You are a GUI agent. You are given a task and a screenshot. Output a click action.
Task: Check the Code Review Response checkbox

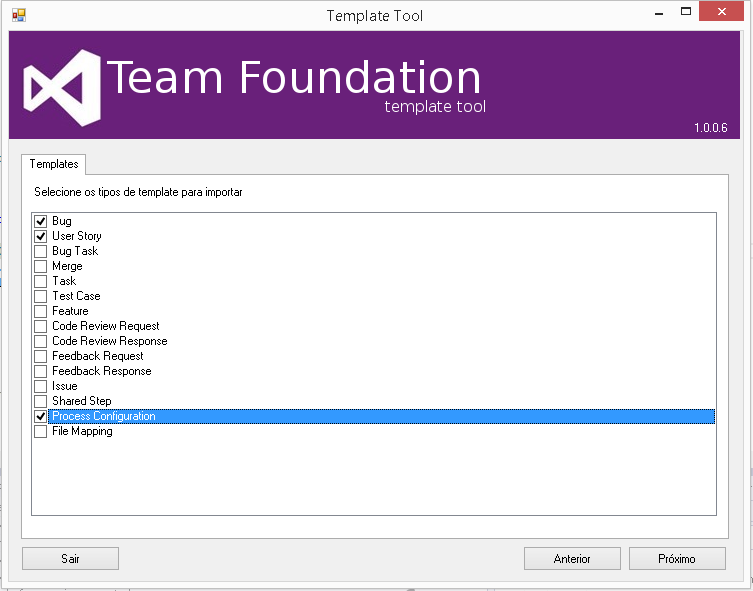coord(40,341)
